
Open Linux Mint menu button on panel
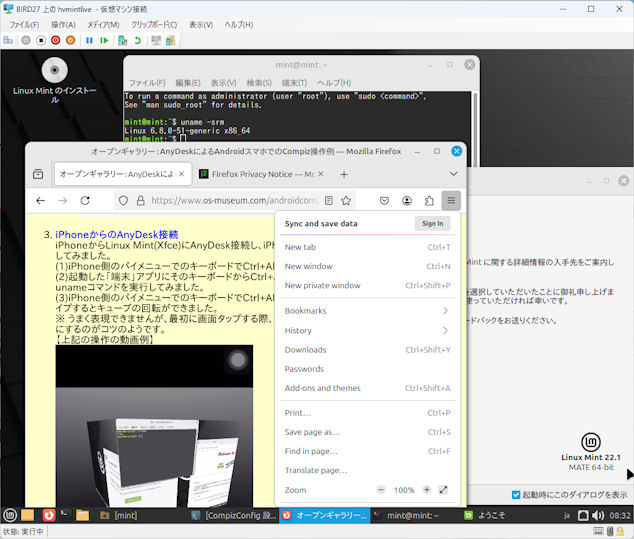click(x=10, y=515)
